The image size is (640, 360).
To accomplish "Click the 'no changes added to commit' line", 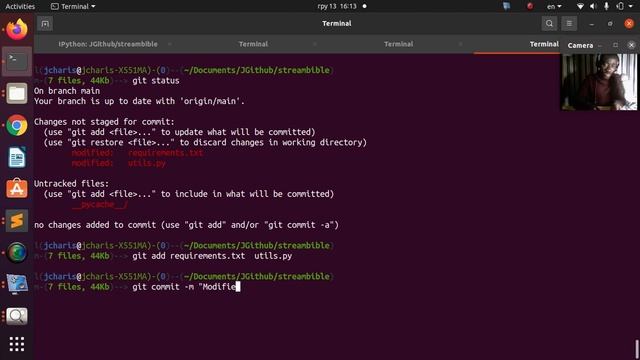I will [x=186, y=225].
